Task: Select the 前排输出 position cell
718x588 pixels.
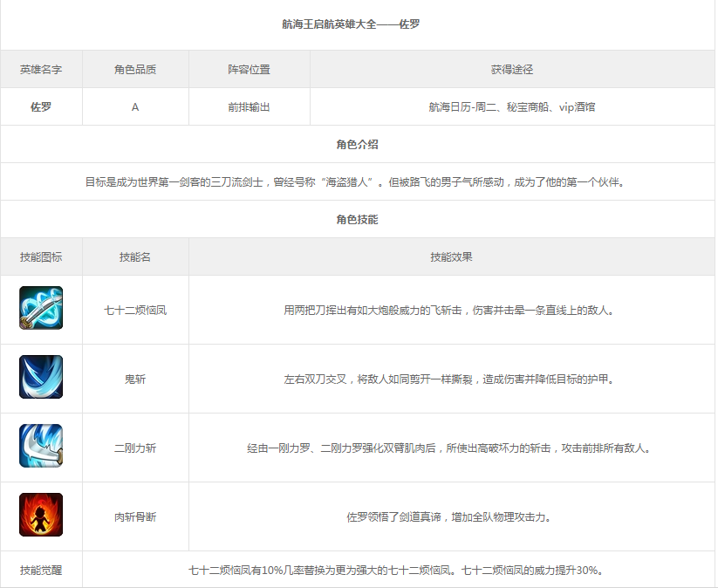Action: click(250, 107)
